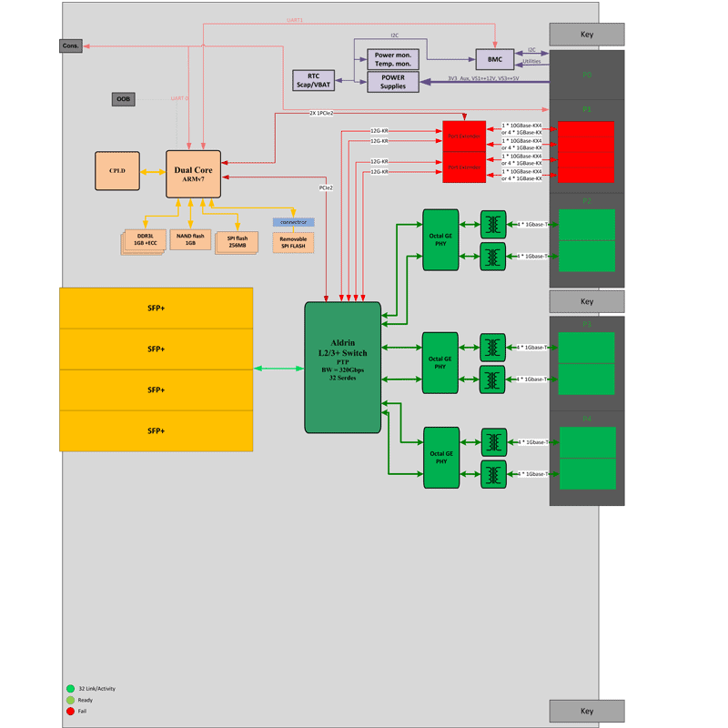
Task: Select the Ready legend indicator circle
Action: tap(70, 700)
